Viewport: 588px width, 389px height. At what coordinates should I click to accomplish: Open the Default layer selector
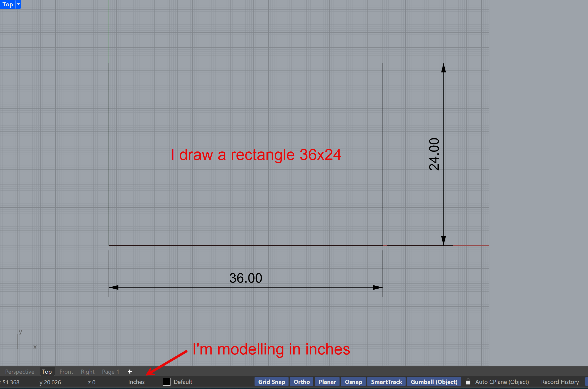(183, 382)
